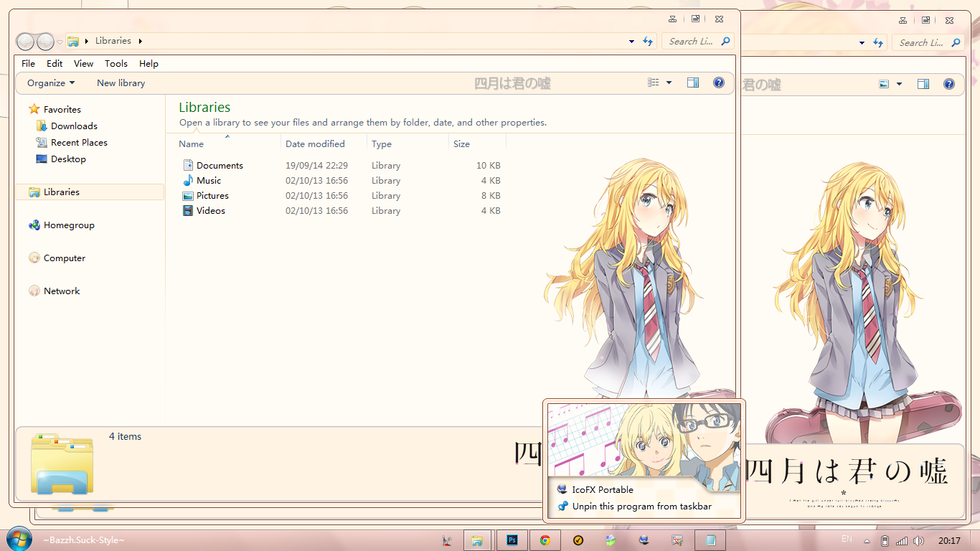This screenshot has height=551, width=980.
Task: Open the View menu
Action: 84,64
